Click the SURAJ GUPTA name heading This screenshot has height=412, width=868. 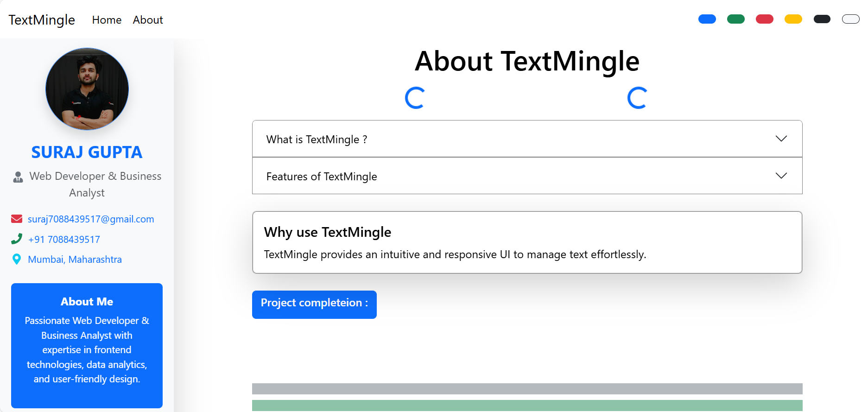coord(87,152)
